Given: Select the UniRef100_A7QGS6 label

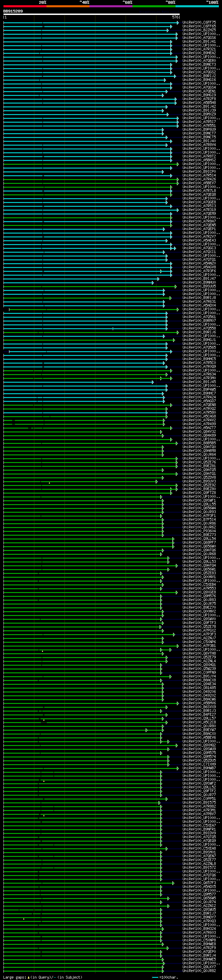Looking at the screenshot, I should tap(199, 38).
